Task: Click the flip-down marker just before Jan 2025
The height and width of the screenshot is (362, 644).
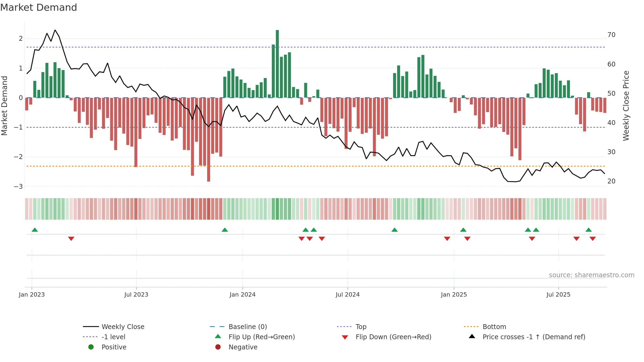Action: click(447, 239)
